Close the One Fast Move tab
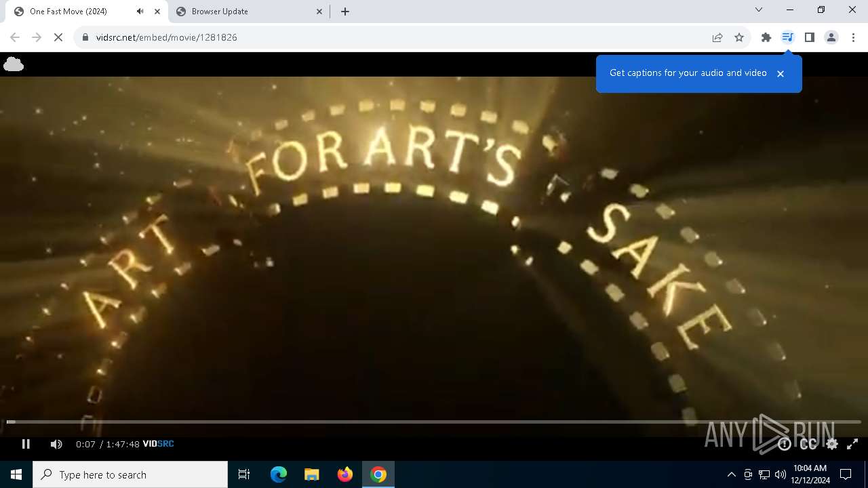The width and height of the screenshot is (868, 488). pos(157,12)
